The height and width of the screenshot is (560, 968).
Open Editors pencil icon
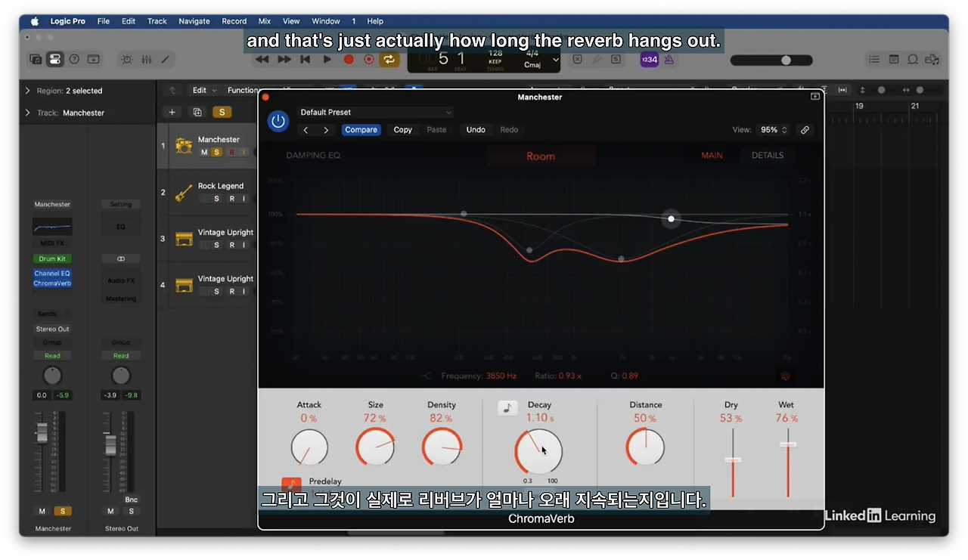[165, 59]
